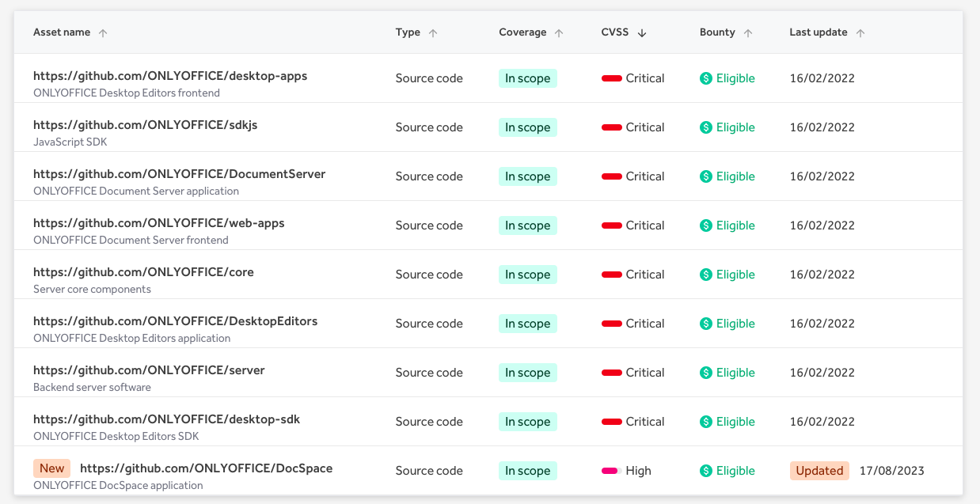The height and width of the screenshot is (504, 980).
Task: Click the Bounty column header label
Action: click(717, 32)
